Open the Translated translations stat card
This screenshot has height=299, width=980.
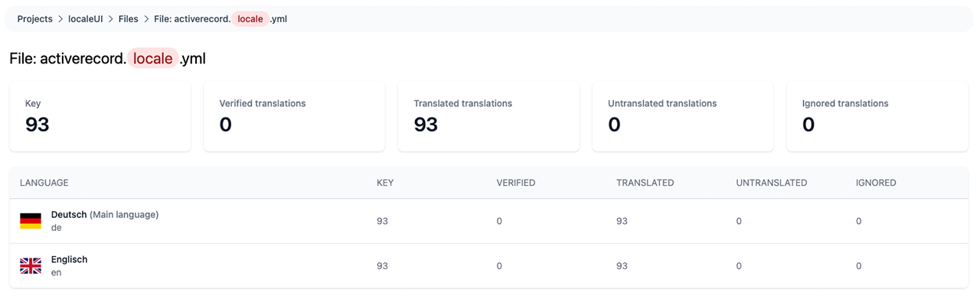[x=489, y=116]
